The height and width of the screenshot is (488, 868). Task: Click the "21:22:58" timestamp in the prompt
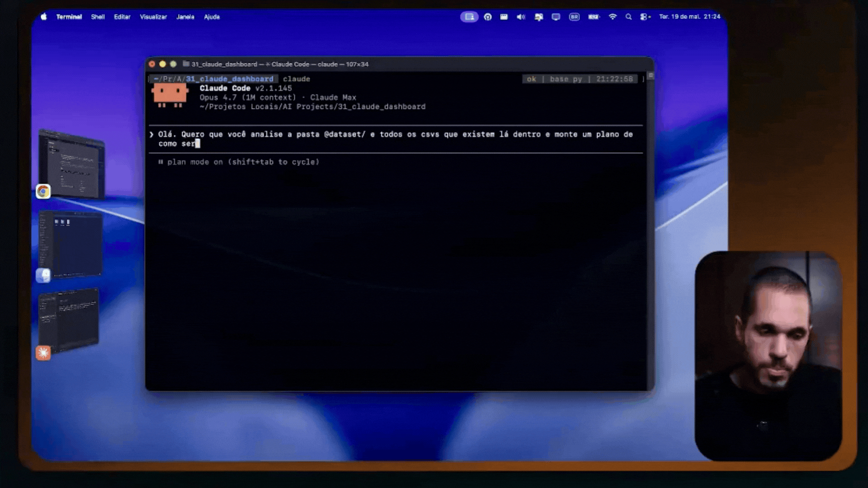pyautogui.click(x=614, y=79)
